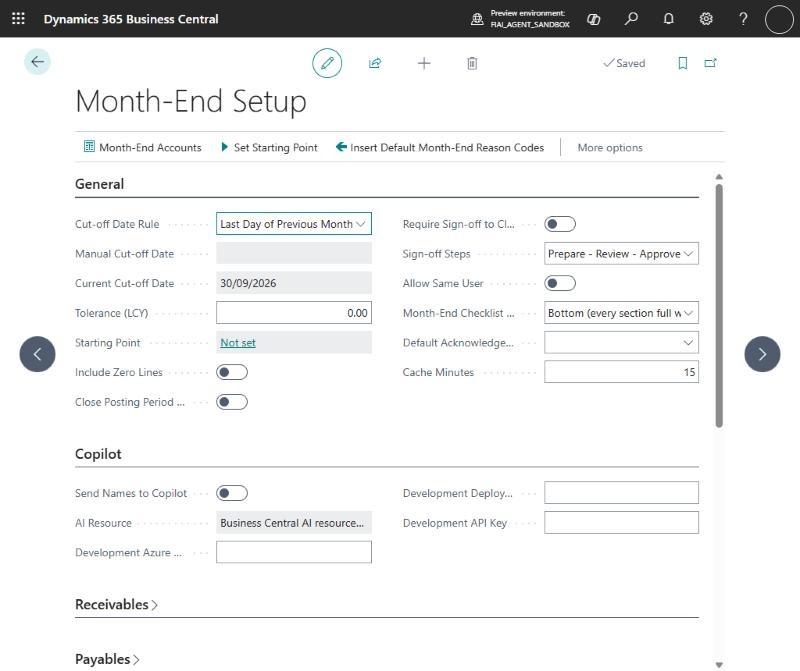Toggle the Allow Same User switch
This screenshot has width=800, height=671.
coord(560,284)
